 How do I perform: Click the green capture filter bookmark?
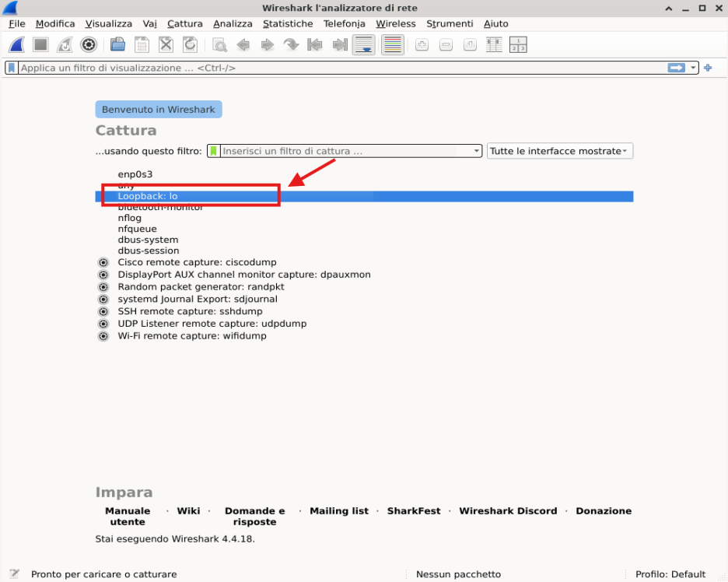coord(214,151)
